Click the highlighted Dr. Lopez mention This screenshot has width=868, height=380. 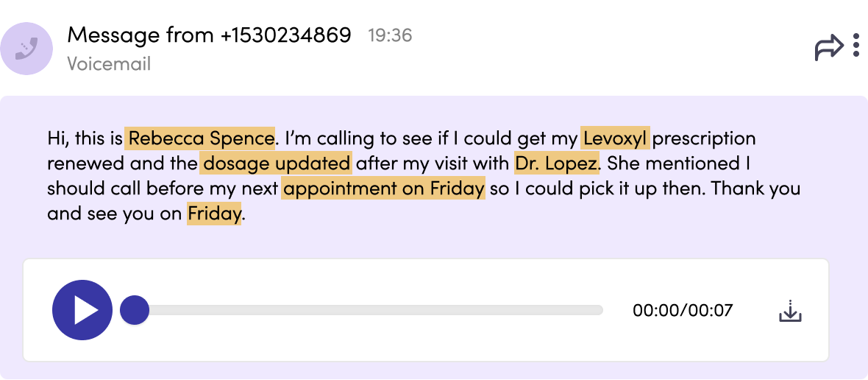(x=557, y=163)
